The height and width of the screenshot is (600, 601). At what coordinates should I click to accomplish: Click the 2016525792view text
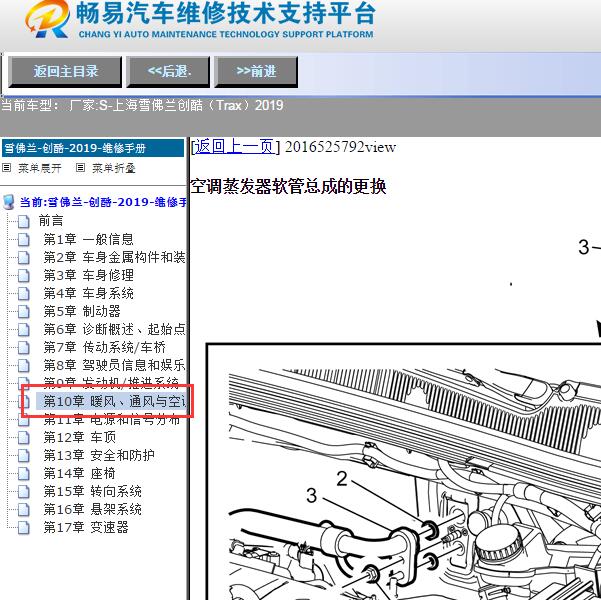tap(340, 147)
